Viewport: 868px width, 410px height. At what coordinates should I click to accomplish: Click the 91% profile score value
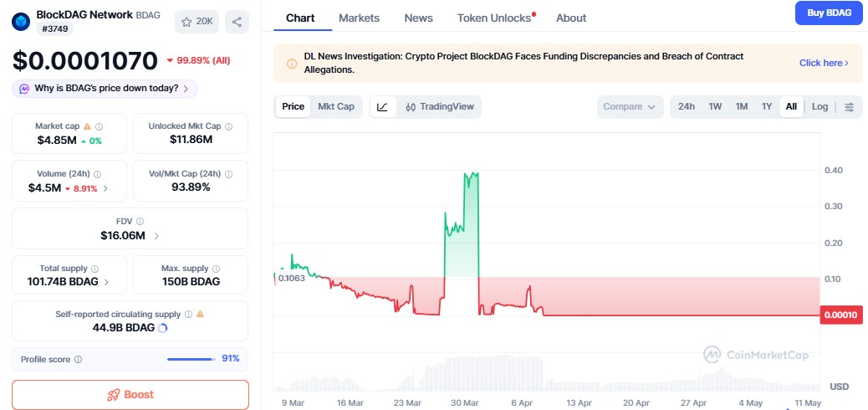(231, 358)
